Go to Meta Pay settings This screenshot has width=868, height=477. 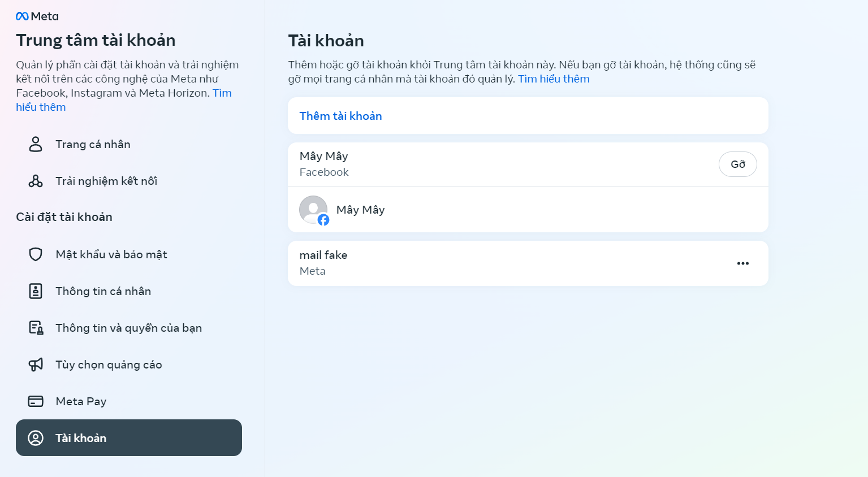(x=129, y=401)
